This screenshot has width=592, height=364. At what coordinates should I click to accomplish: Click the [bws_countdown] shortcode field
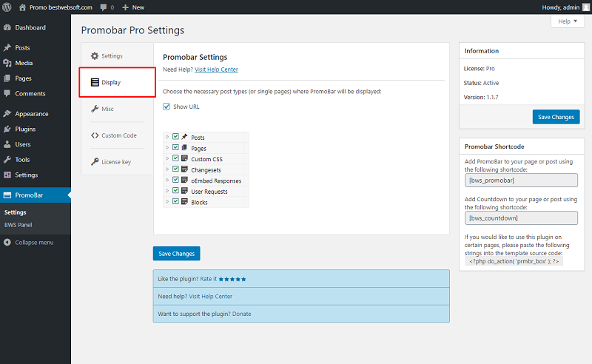[x=521, y=218]
